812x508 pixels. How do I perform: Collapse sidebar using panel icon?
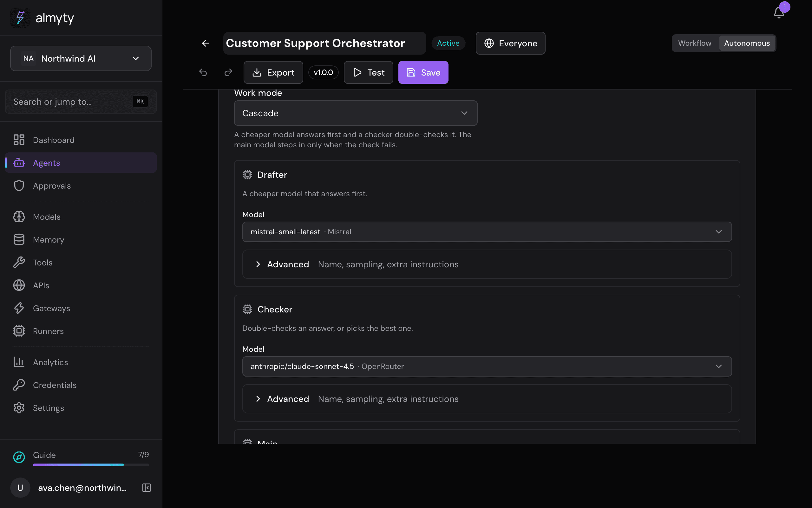146,487
